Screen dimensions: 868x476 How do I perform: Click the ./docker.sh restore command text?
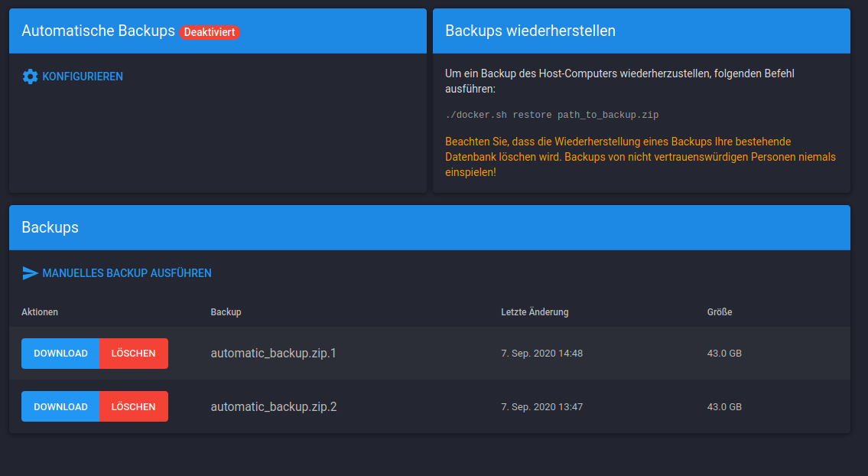(552, 116)
